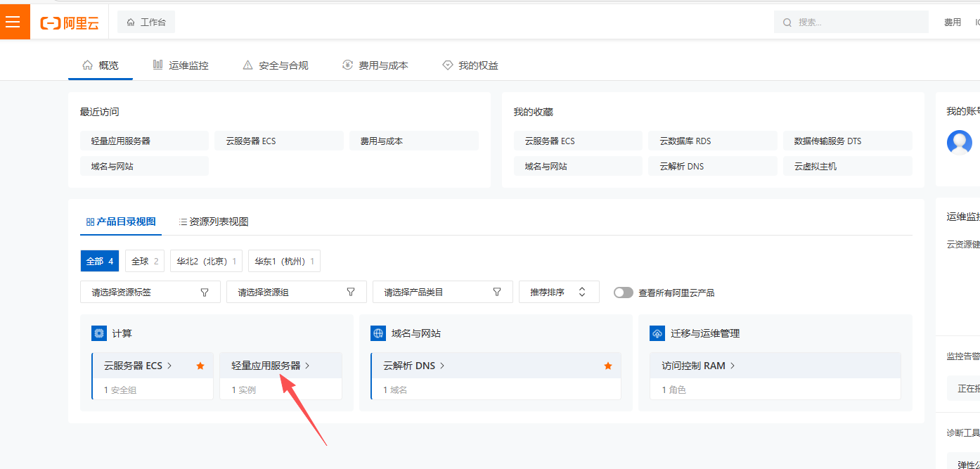
Task: Open 费用与成本 in 最近访问
Action: coord(414,141)
